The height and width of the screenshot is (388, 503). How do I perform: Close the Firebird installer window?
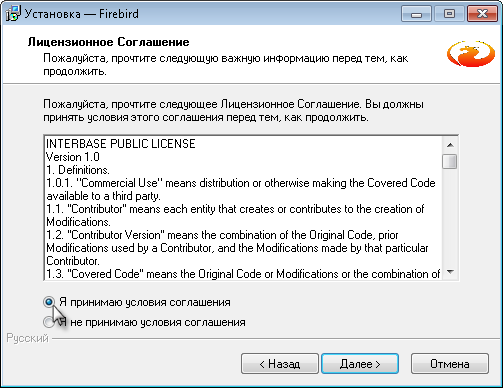482,14
